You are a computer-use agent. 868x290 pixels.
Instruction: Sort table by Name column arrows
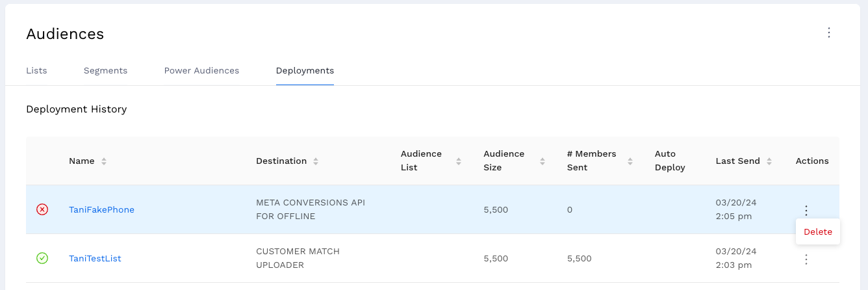tap(104, 161)
